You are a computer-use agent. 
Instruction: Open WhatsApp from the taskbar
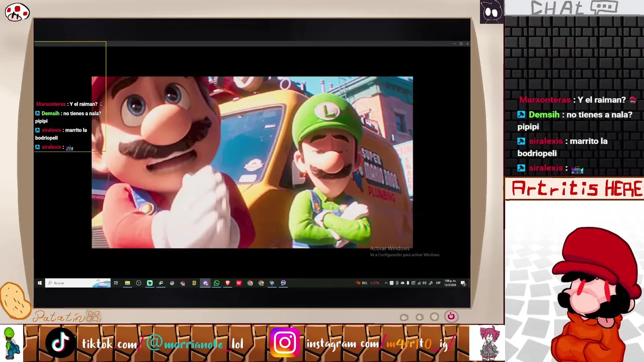[216, 283]
